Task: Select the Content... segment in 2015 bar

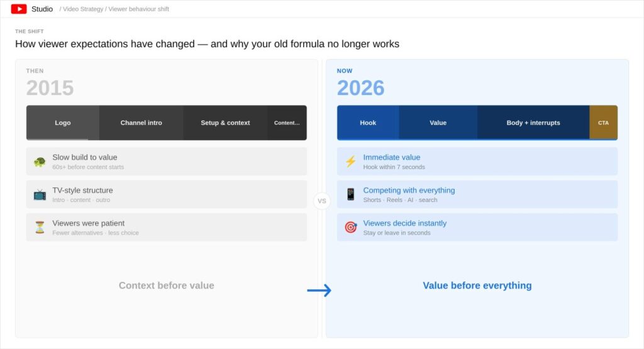Action: (287, 123)
